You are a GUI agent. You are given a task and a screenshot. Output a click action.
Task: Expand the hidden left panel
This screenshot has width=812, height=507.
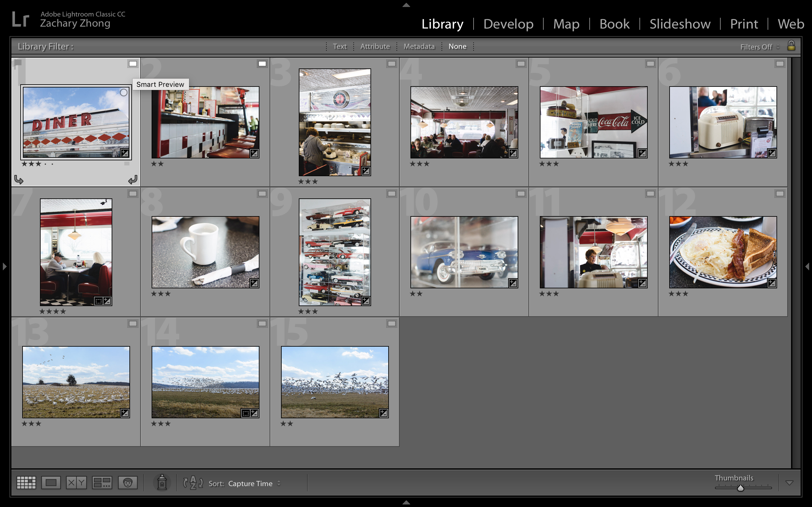click(x=4, y=266)
